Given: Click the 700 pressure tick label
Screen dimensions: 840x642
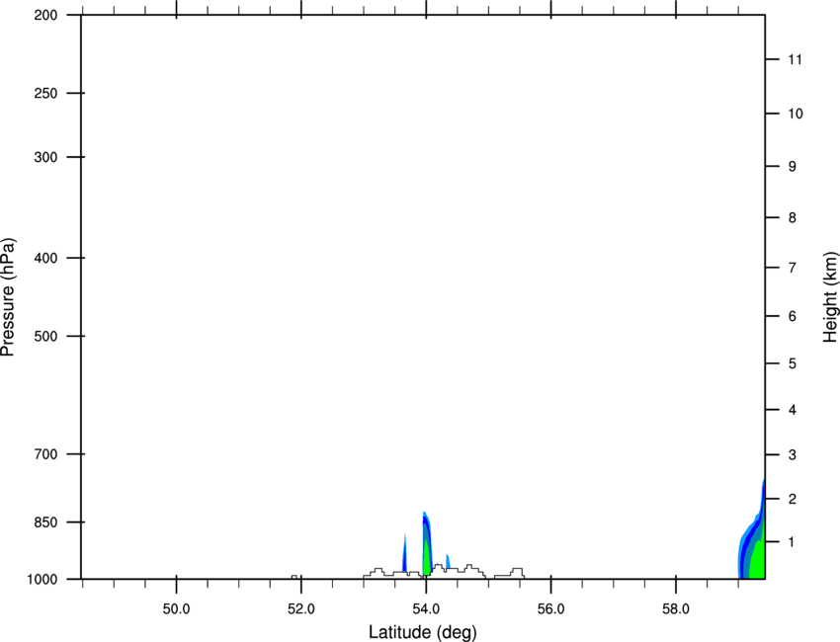Looking at the screenshot, I should tap(45, 454).
